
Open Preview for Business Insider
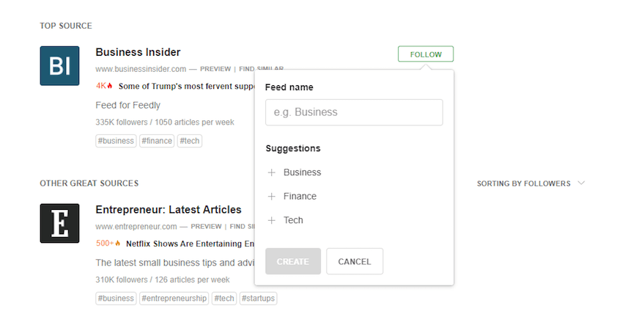215,69
